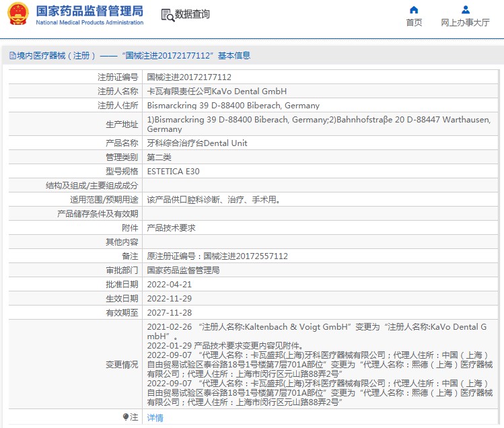Click management category value 第二类

pos(159,157)
